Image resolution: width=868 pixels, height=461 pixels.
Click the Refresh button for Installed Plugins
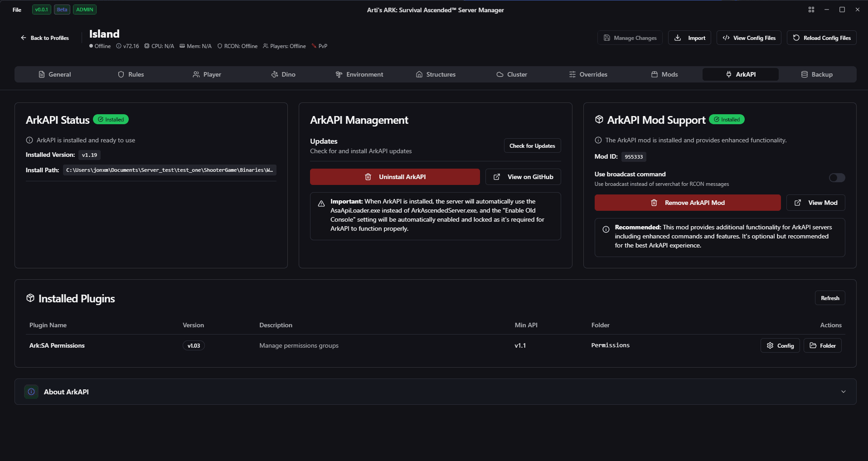829,298
